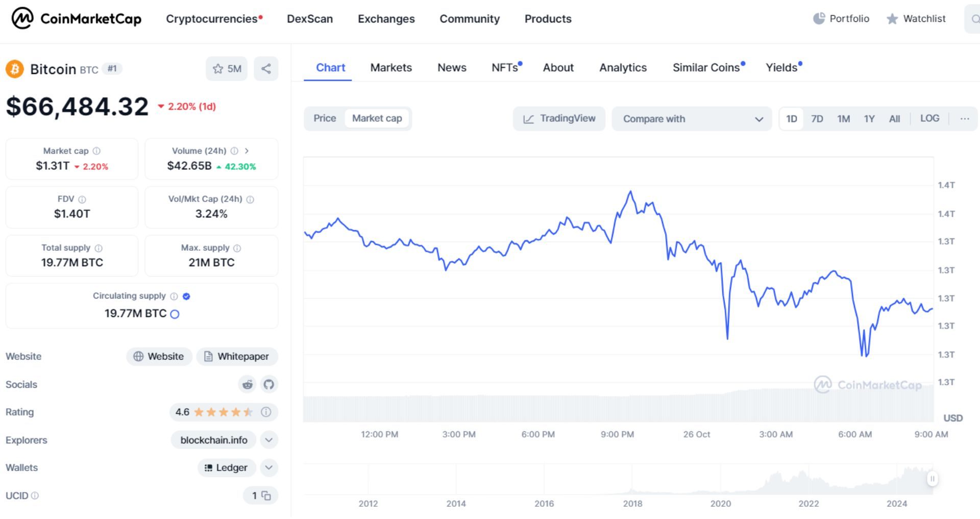The image size is (980, 519).
Task: Open the Bitcoin Whitepaper
Action: point(237,356)
